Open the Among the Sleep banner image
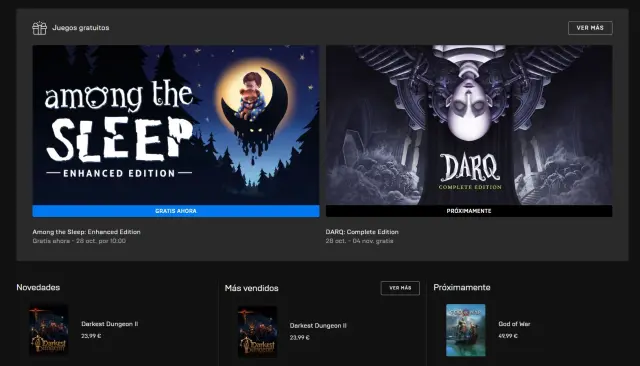 (176, 125)
